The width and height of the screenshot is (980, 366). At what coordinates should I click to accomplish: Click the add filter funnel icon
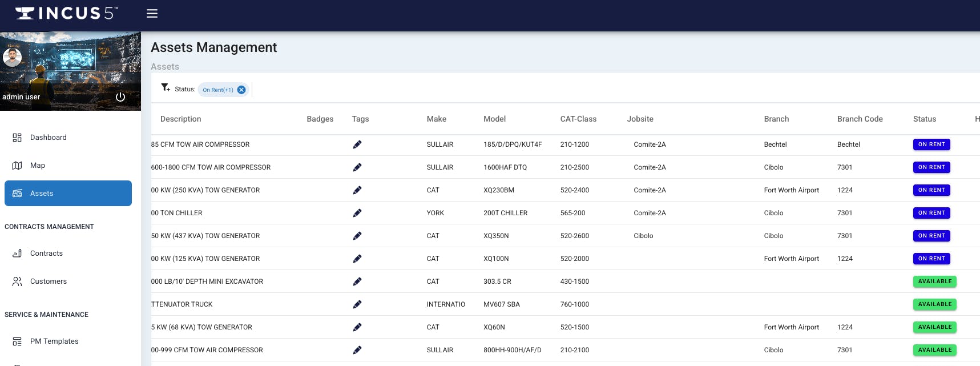165,87
